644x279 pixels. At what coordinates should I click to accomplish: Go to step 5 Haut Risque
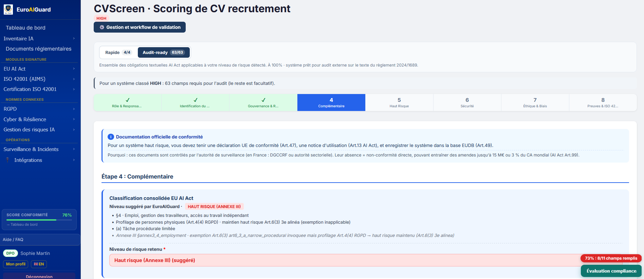coord(399,103)
